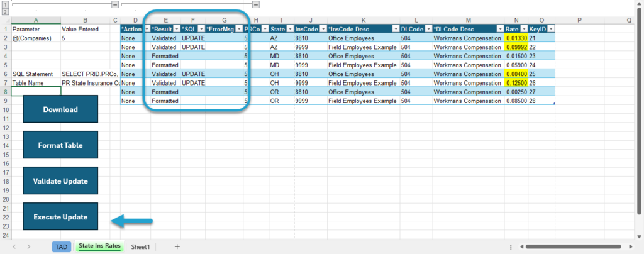Open the Rate column filter dropdown
This screenshot has width=644, height=254.
pos(524,29)
